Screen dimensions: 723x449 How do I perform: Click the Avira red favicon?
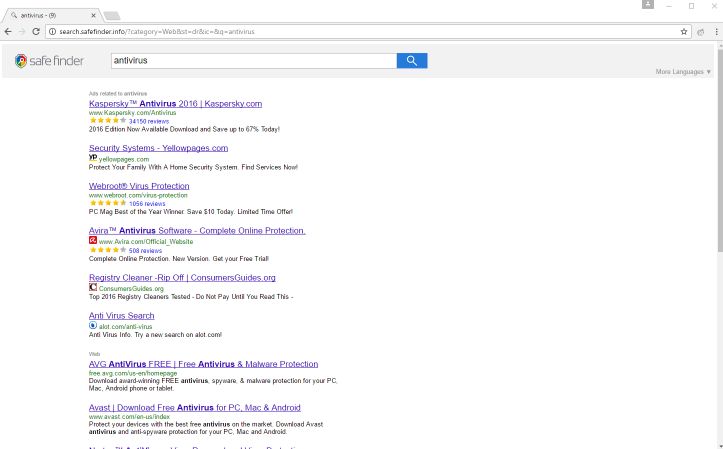tap(93, 240)
